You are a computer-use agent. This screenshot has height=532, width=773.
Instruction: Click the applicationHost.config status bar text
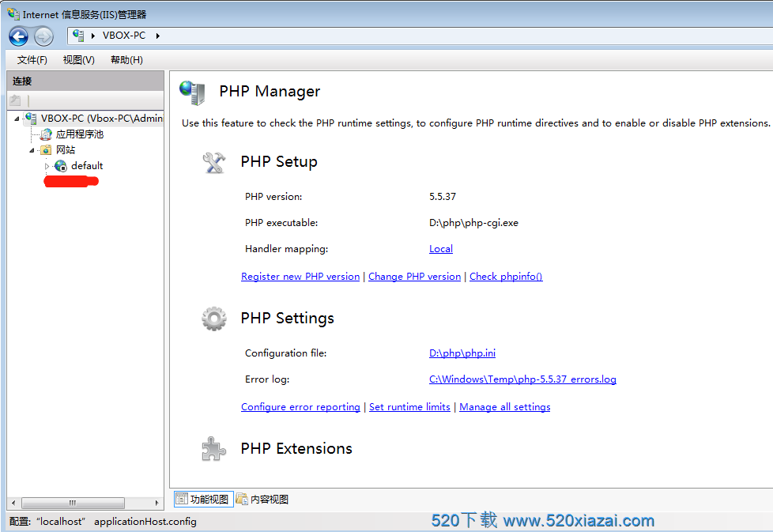pos(145,522)
